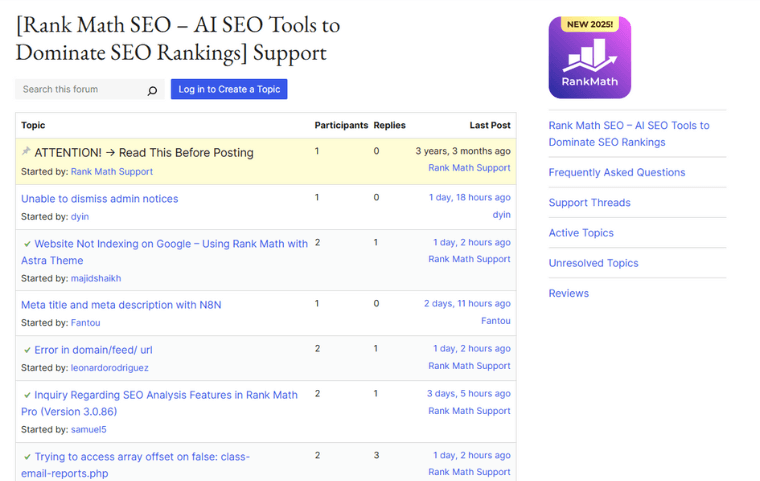The width and height of the screenshot is (760, 481).
Task: Open Support Threads sidebar link
Action: [589, 203]
